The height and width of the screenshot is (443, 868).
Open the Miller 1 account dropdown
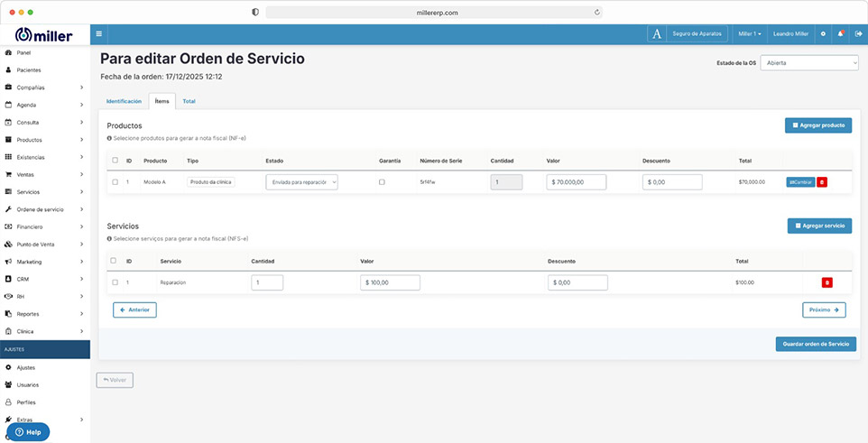click(x=750, y=33)
